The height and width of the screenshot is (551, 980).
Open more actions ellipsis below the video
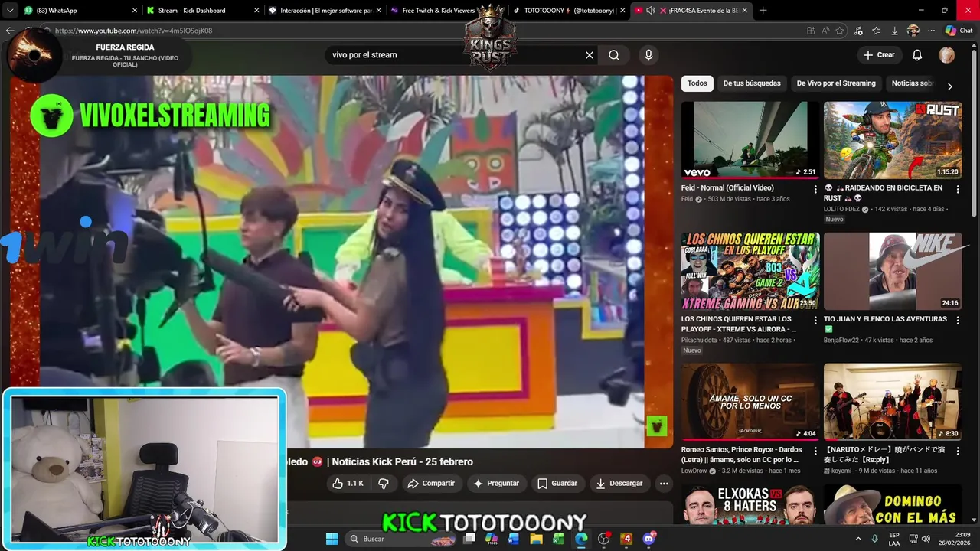(664, 484)
